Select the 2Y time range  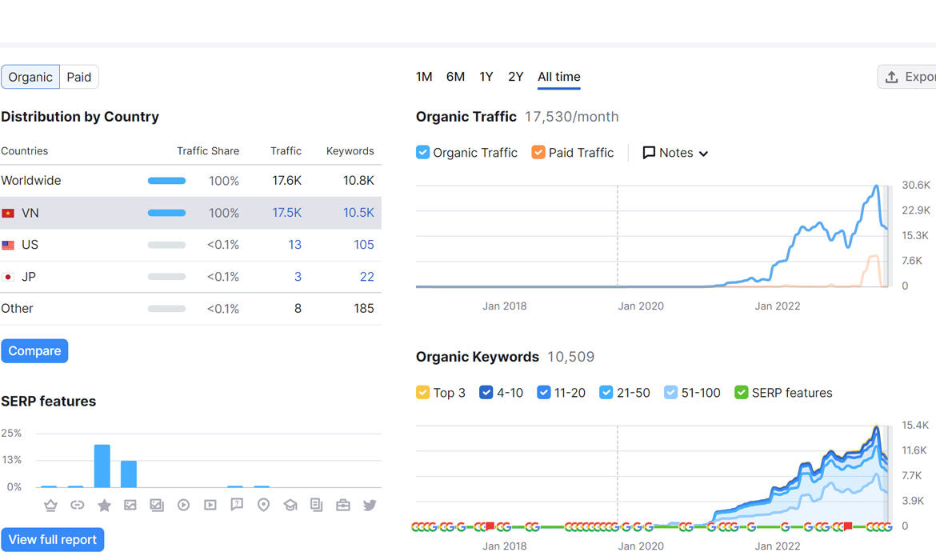[x=516, y=77]
